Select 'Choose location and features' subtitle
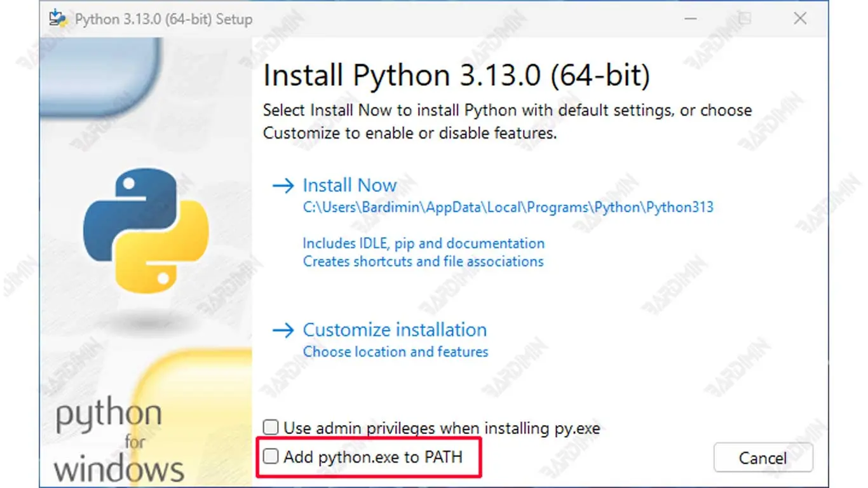 click(x=395, y=351)
